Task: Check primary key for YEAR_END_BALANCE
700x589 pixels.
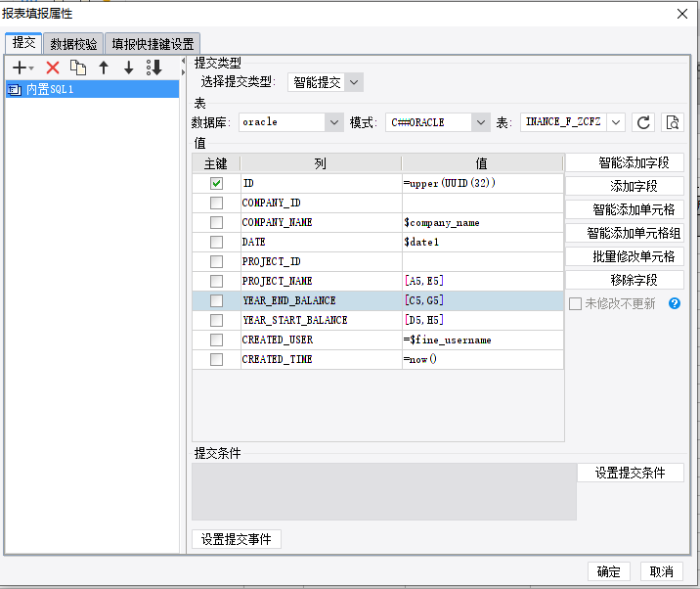Action: pos(216,300)
